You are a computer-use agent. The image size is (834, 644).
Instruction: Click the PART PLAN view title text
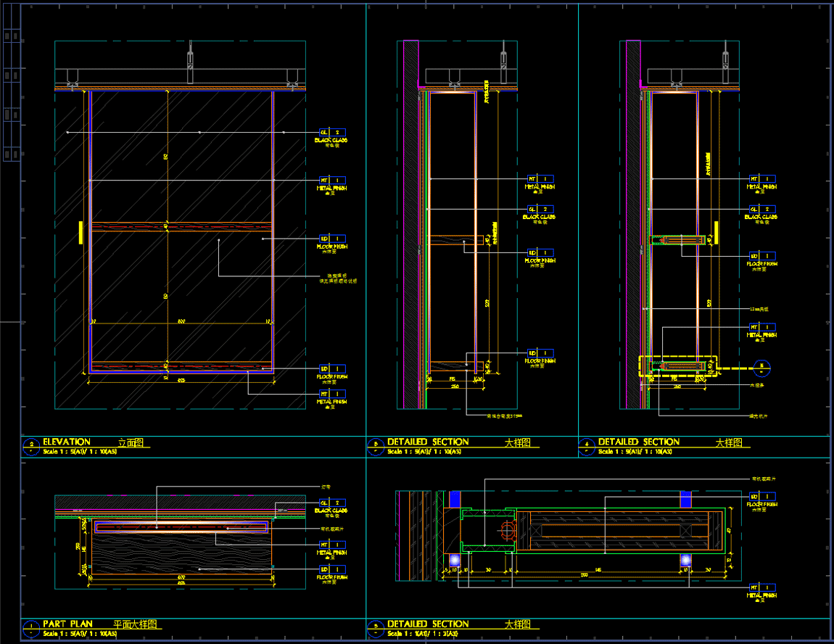click(67, 624)
